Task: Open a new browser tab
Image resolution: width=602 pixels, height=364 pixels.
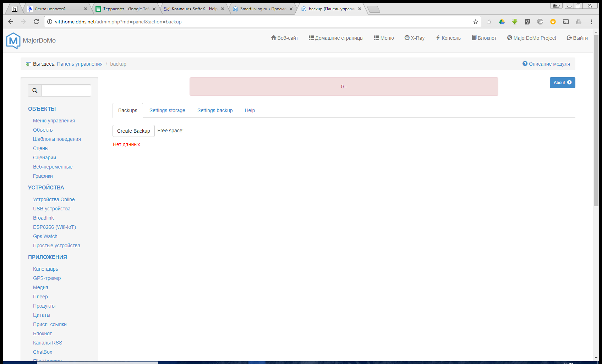Action: click(373, 9)
